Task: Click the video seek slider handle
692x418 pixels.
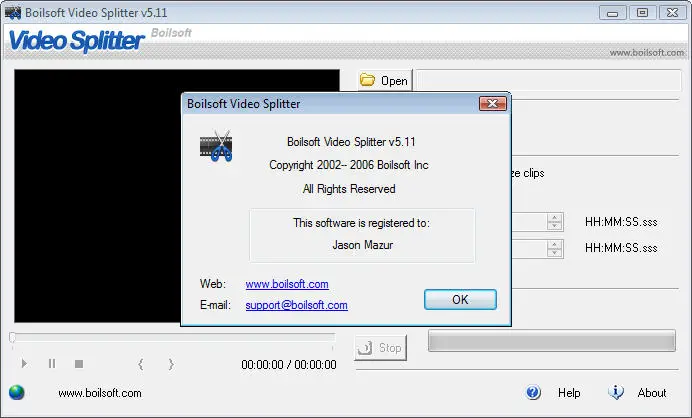Action: point(12,338)
